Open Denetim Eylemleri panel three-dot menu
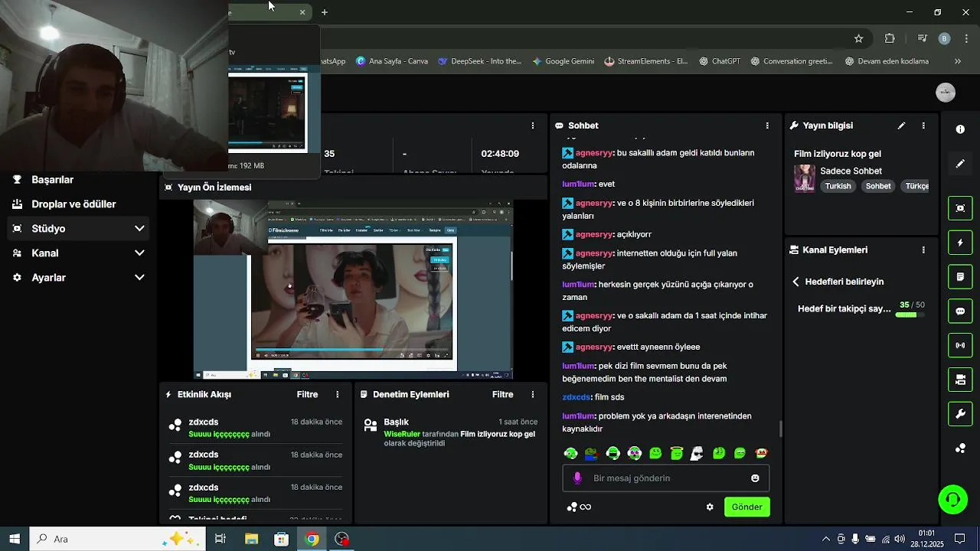Viewport: 980px width, 551px height. pyautogui.click(x=533, y=395)
